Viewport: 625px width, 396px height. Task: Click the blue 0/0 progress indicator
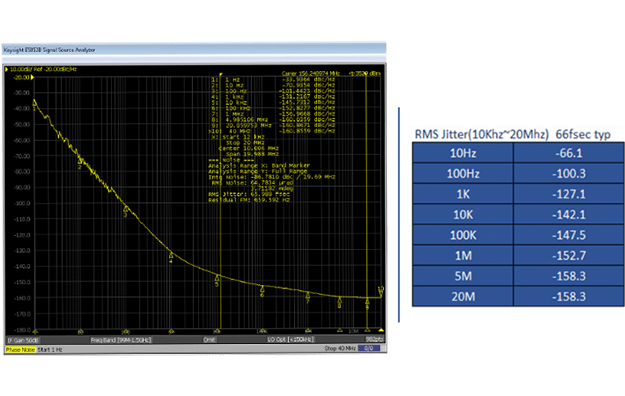[x=369, y=348]
